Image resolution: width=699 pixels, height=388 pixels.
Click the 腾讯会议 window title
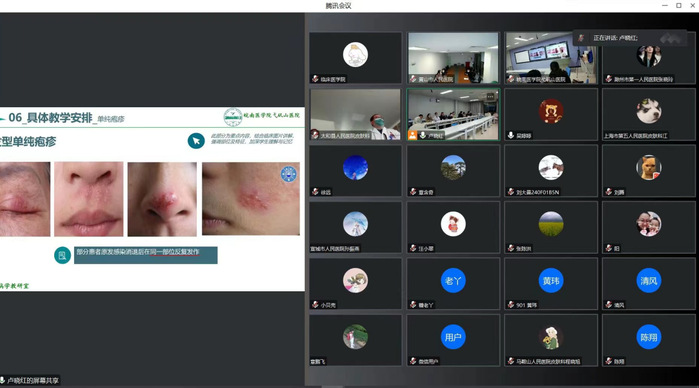click(338, 6)
